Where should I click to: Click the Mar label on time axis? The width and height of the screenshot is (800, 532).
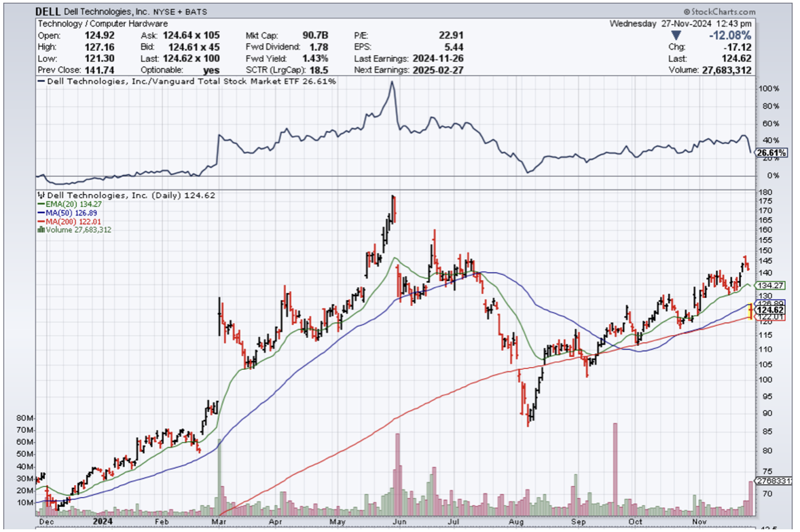click(219, 522)
